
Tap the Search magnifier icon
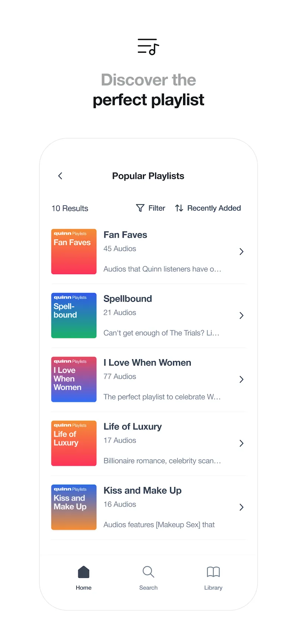click(148, 572)
